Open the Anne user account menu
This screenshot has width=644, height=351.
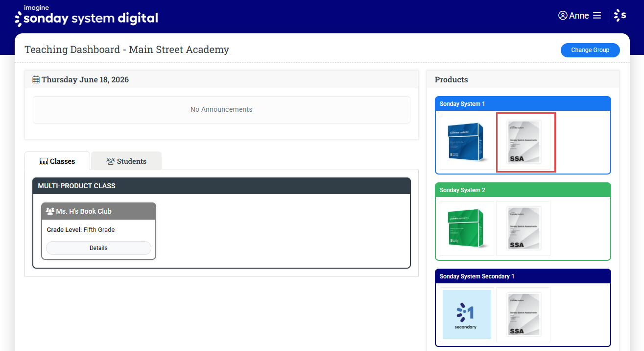pyautogui.click(x=579, y=16)
